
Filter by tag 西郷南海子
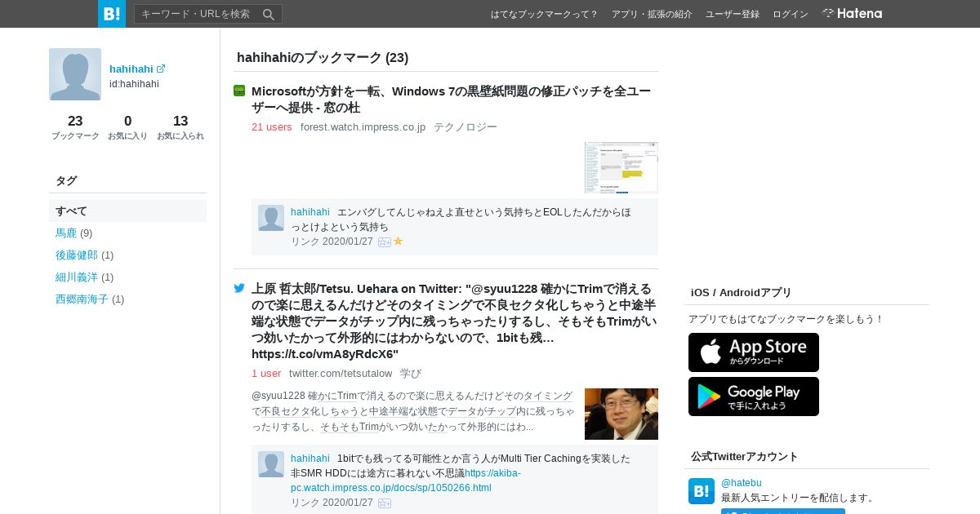tap(82, 299)
